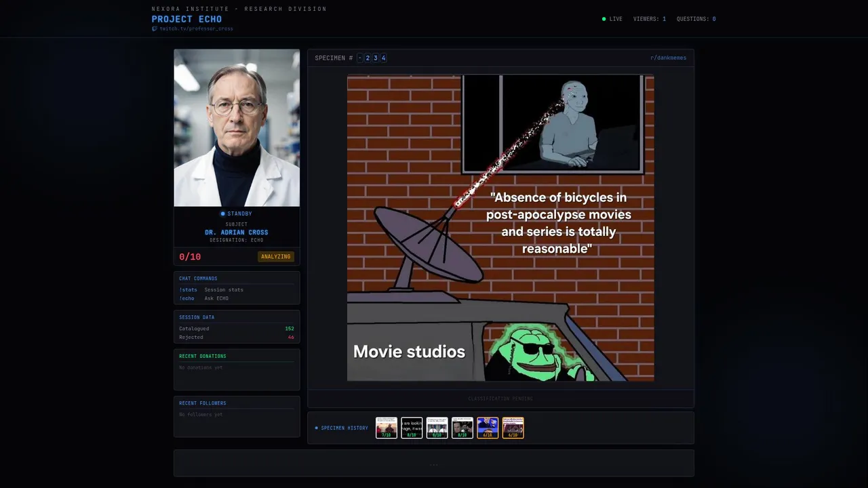868x488 pixels.
Task: Click the 'SPECIMEN HISTORY' label
Action: coord(344,428)
